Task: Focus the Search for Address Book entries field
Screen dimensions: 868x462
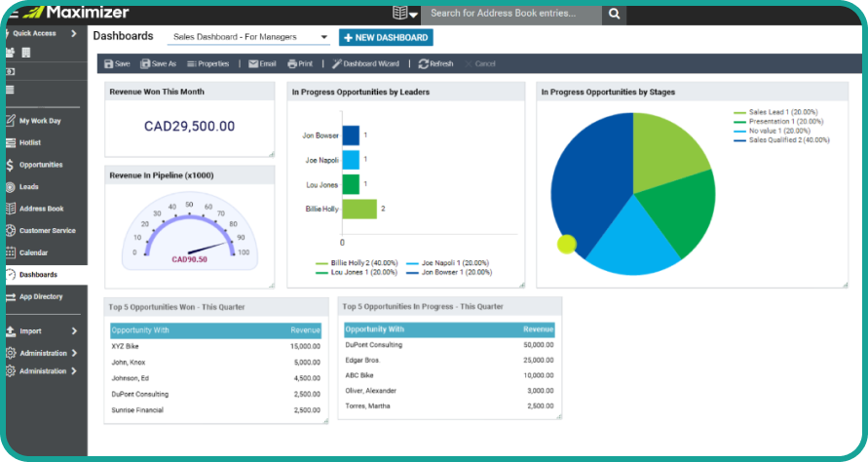Action: click(x=510, y=14)
